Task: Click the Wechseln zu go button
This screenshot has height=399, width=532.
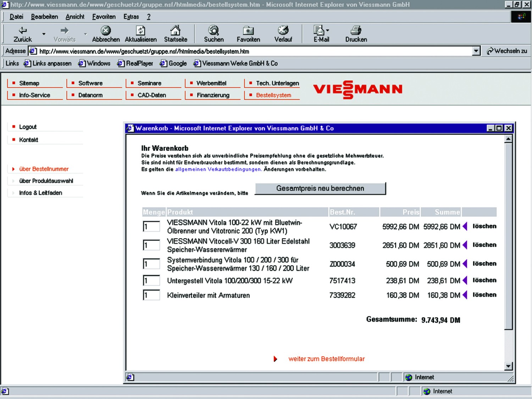Action: tap(507, 51)
